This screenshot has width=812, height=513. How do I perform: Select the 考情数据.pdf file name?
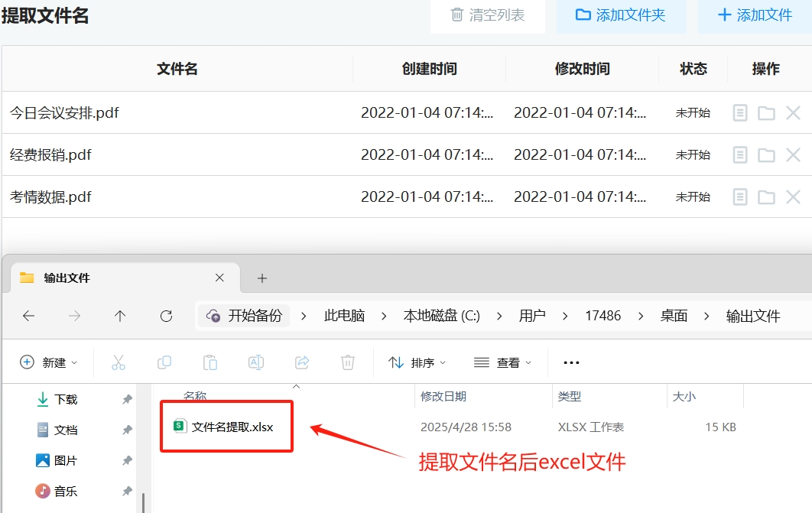coord(50,196)
